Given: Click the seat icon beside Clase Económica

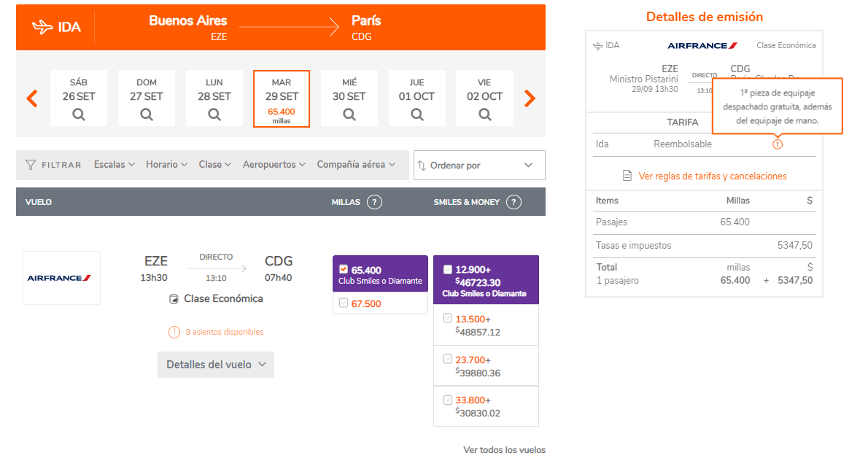Looking at the screenshot, I should click(174, 299).
